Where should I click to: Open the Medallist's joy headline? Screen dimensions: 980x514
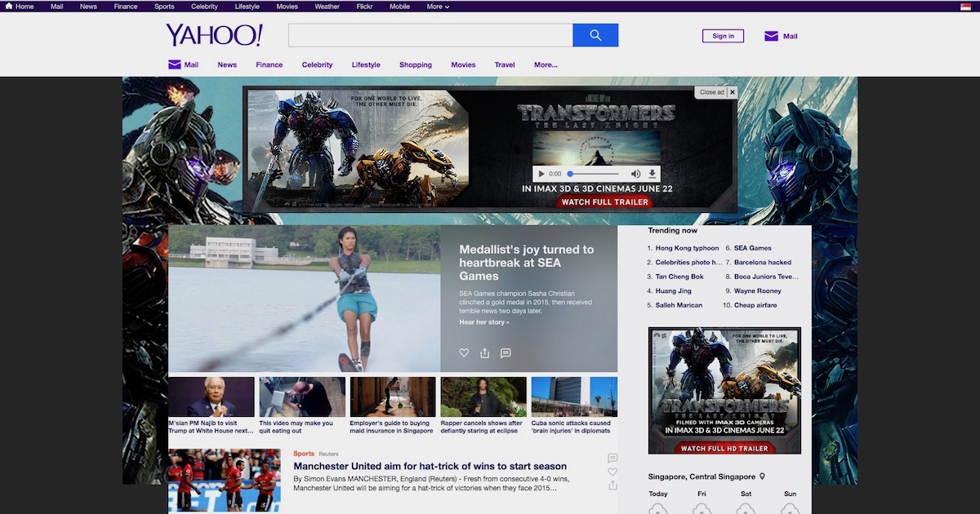pyautogui.click(x=527, y=263)
